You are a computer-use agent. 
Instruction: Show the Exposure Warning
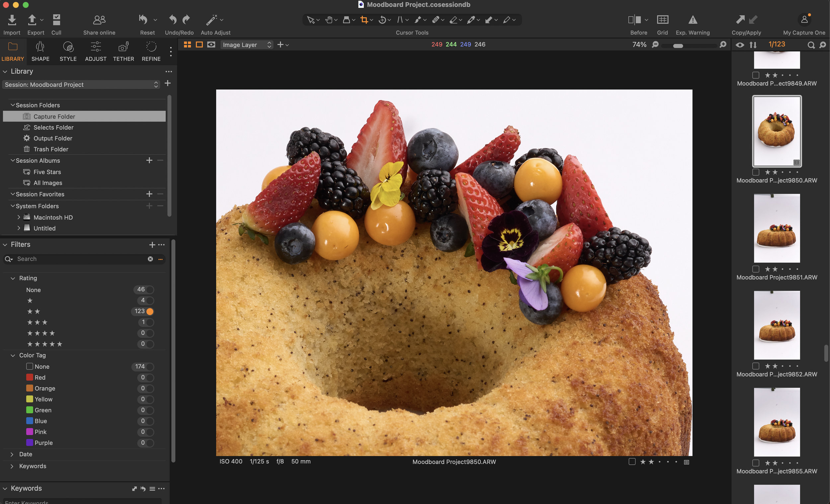pyautogui.click(x=693, y=20)
